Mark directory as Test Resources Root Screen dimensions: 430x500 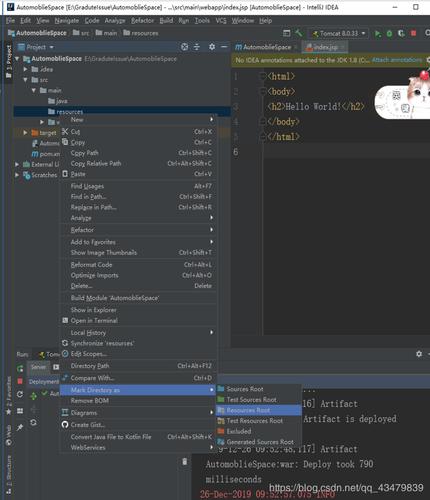coord(259,421)
